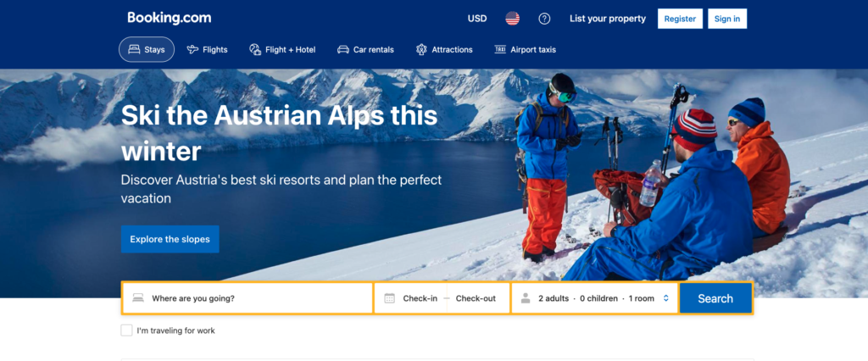Click the Where are you going field
The image size is (868, 361).
pos(248,298)
